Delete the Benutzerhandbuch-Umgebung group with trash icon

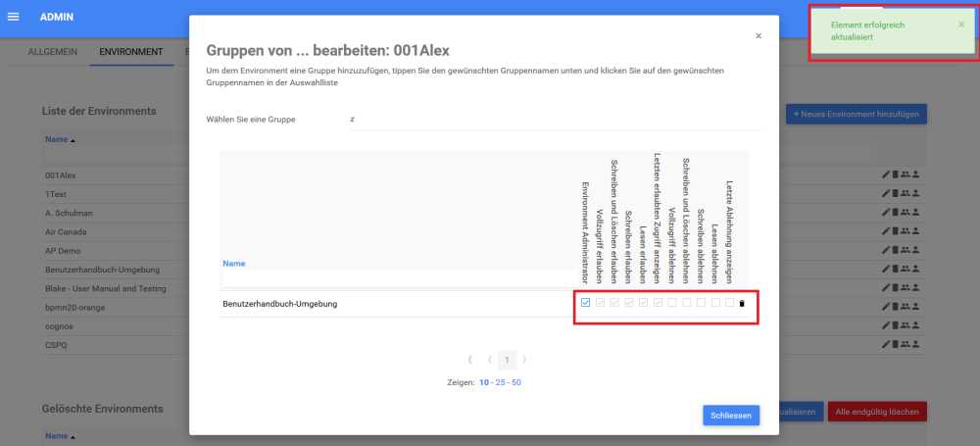coord(742,303)
